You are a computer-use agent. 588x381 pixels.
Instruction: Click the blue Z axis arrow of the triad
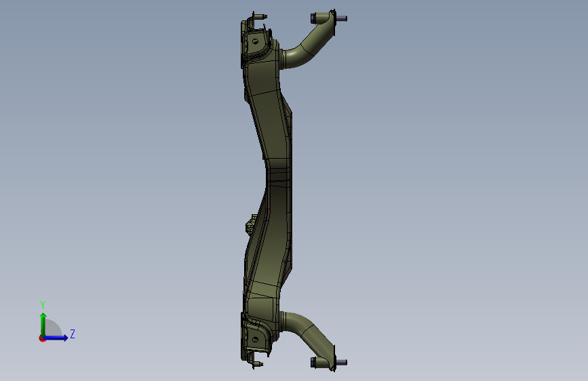56,338
